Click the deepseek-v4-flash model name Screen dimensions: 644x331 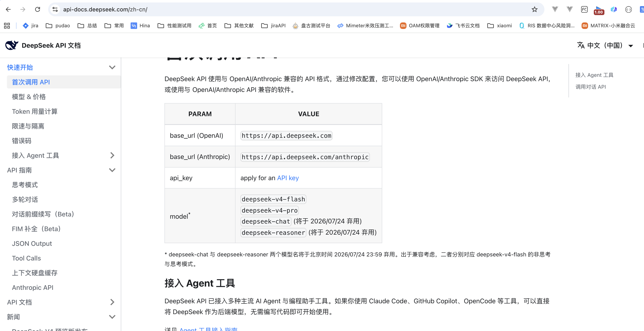click(273, 199)
